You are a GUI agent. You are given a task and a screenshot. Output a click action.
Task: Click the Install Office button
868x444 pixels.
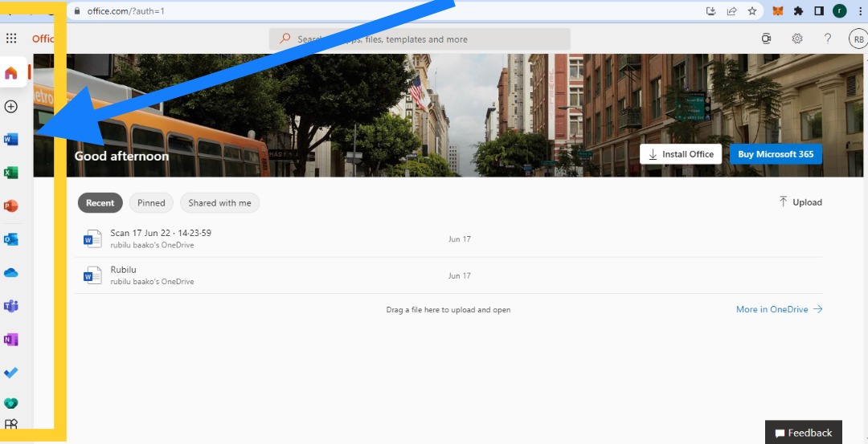coord(681,154)
